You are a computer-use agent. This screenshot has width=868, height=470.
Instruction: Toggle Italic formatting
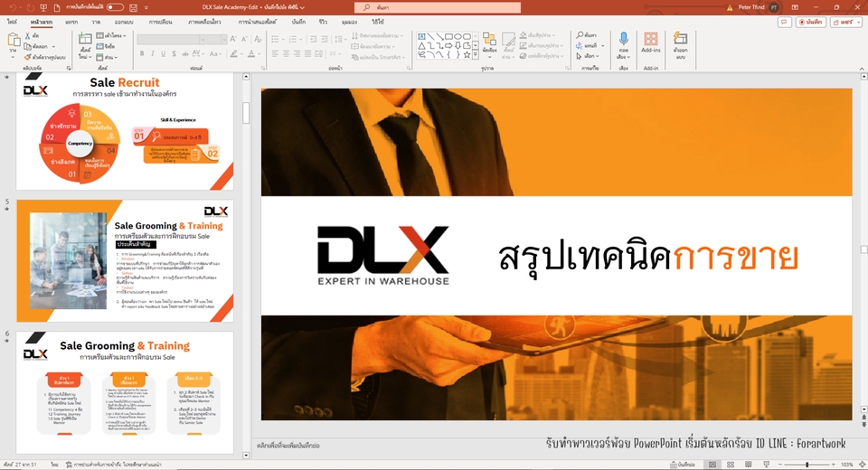point(153,53)
